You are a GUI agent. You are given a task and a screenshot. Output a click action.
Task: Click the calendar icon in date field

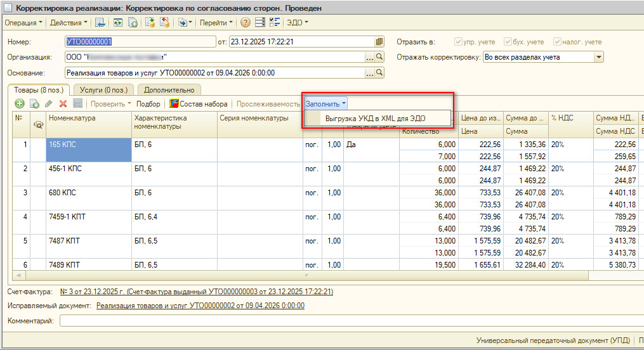[379, 41]
